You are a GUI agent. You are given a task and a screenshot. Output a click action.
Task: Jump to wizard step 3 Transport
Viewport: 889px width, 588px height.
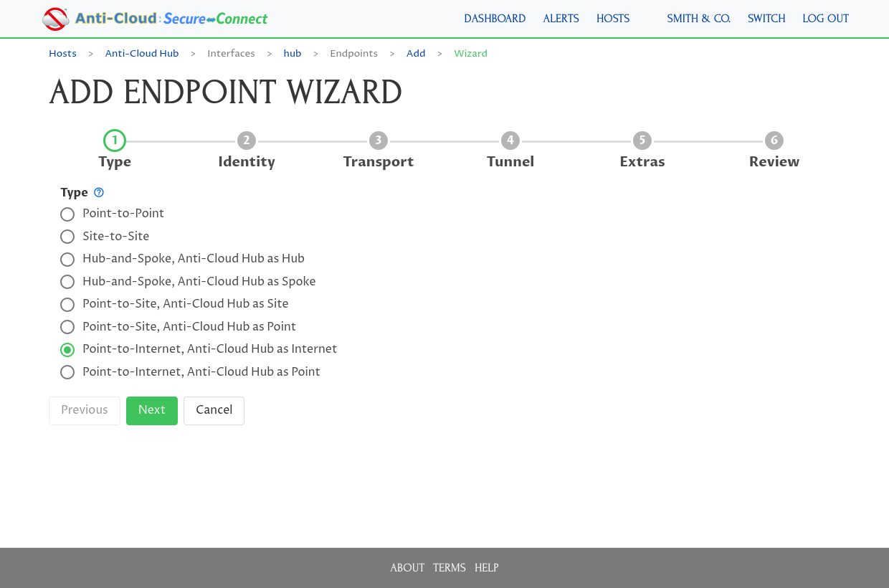click(379, 150)
